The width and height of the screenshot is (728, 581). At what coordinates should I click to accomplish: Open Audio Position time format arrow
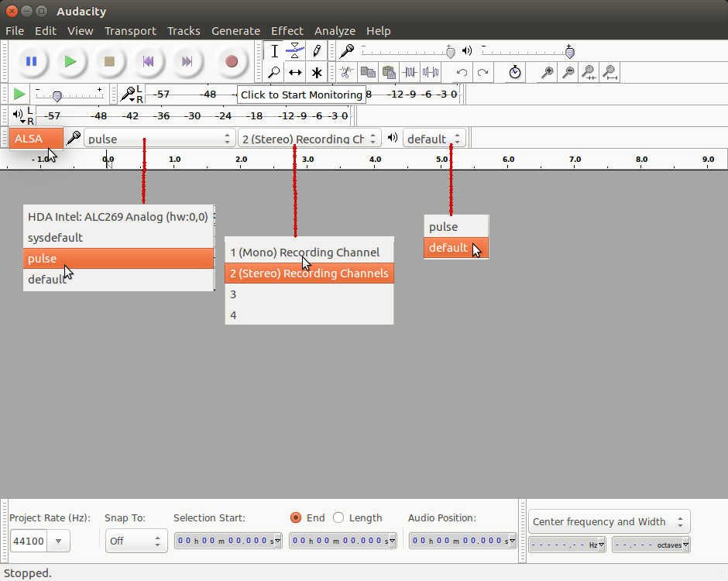pos(512,541)
